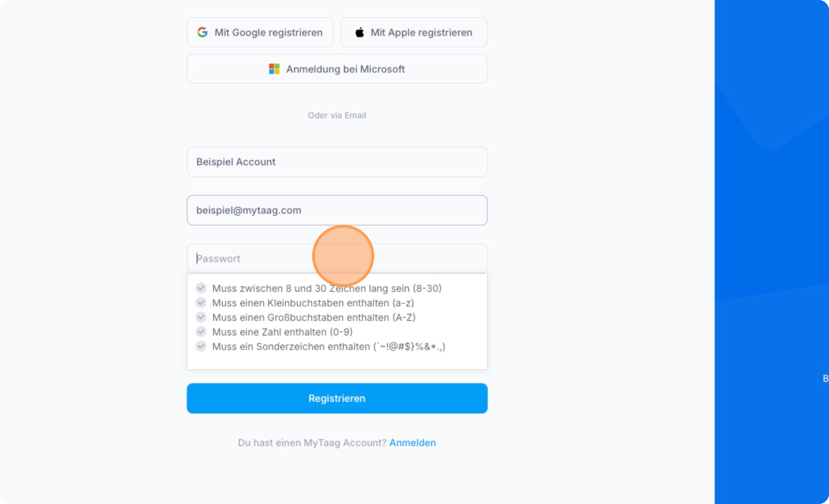Viewport: 829px width, 504px height.
Task: Focus the beispiel@mytaag.com email field
Action: tap(337, 210)
